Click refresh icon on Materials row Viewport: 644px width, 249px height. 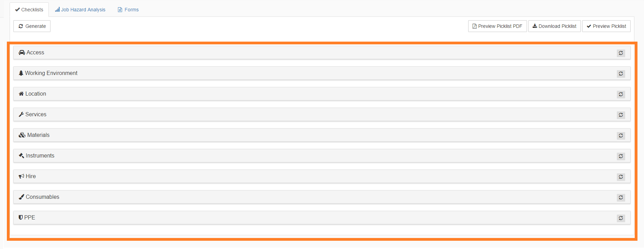click(x=621, y=136)
